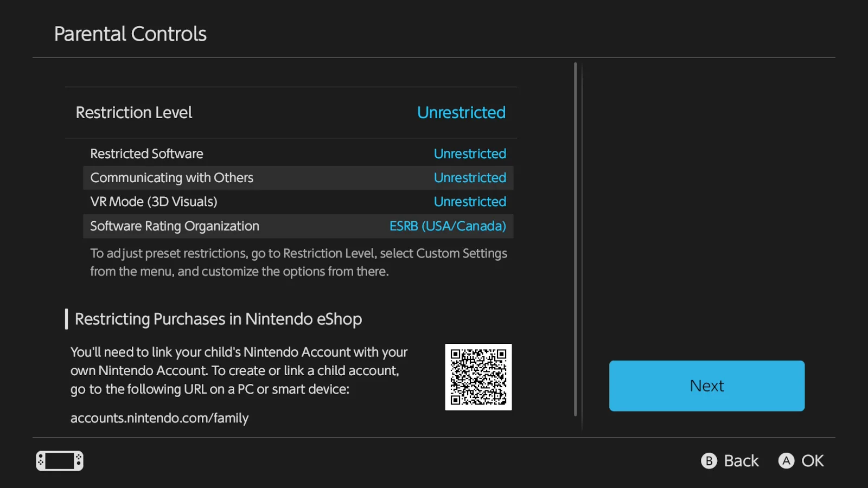Image resolution: width=868 pixels, height=488 pixels.
Task: Click the Unrestricted value for VR Mode
Action: pyautogui.click(x=470, y=202)
